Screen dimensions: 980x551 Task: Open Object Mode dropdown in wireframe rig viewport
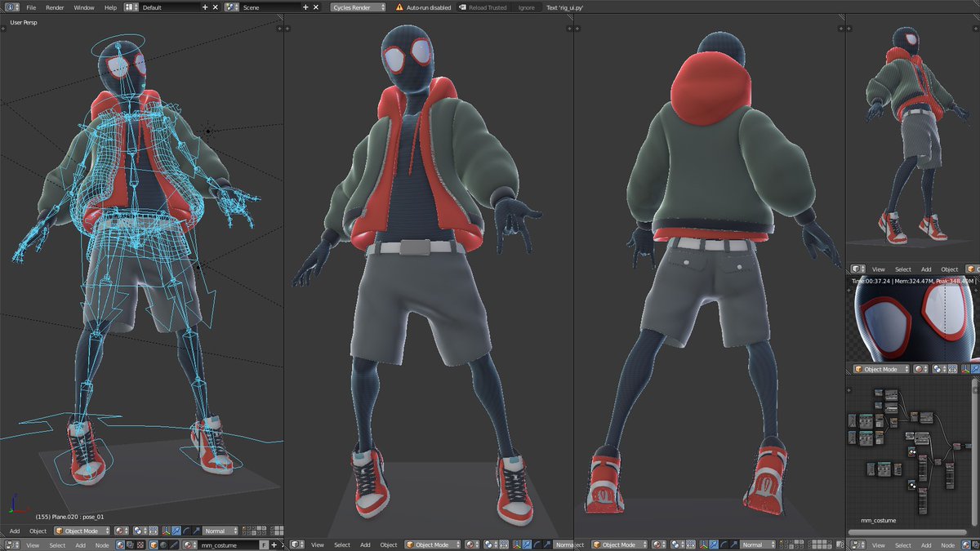tap(82, 531)
